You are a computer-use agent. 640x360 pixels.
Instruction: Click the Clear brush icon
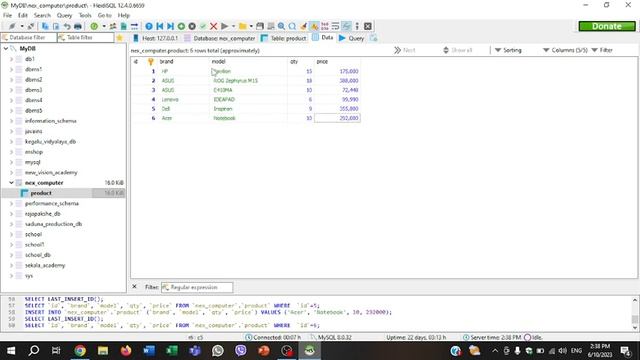pyautogui.click(x=303, y=26)
